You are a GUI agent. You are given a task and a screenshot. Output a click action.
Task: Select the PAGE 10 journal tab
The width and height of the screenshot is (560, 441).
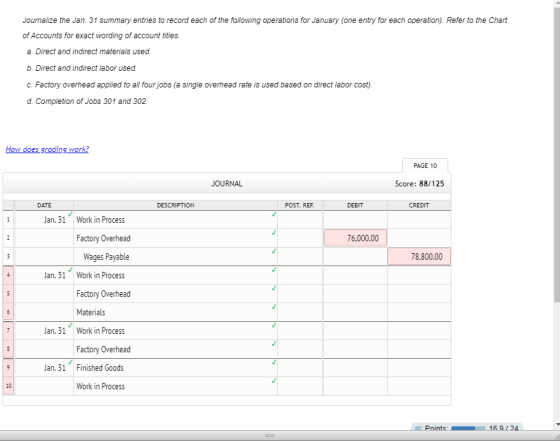[425, 166]
